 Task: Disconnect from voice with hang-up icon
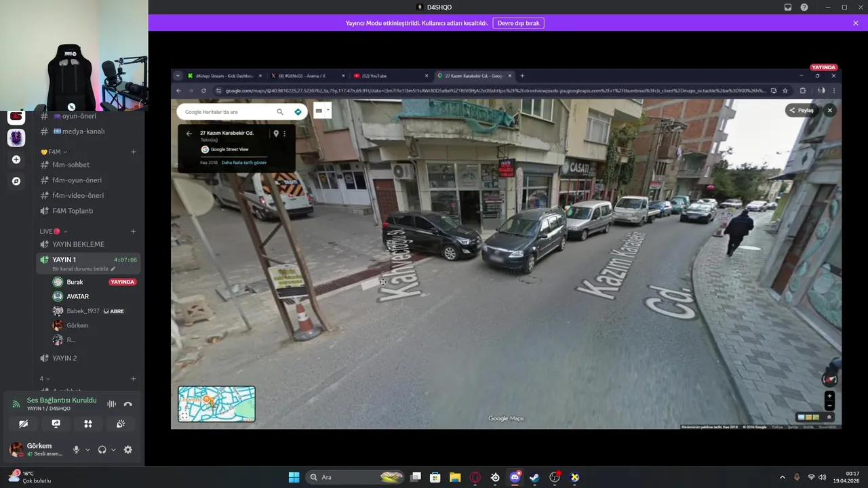click(x=128, y=404)
